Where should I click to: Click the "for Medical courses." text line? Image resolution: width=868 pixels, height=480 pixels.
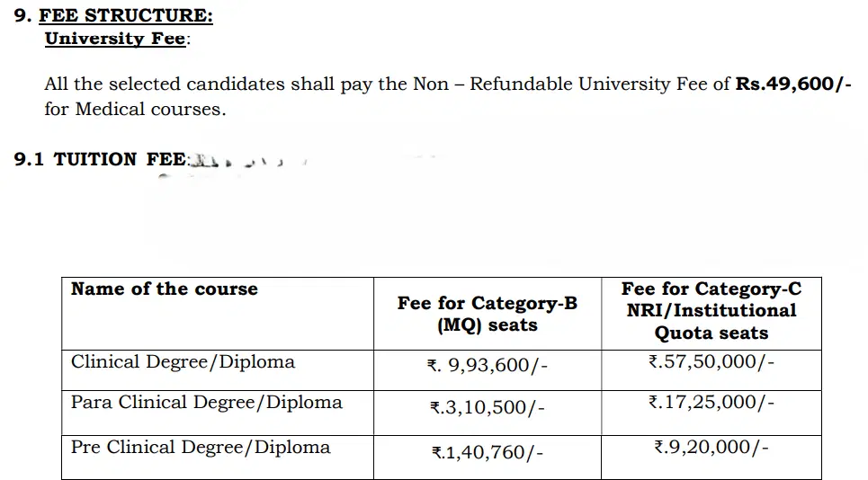[135, 109]
